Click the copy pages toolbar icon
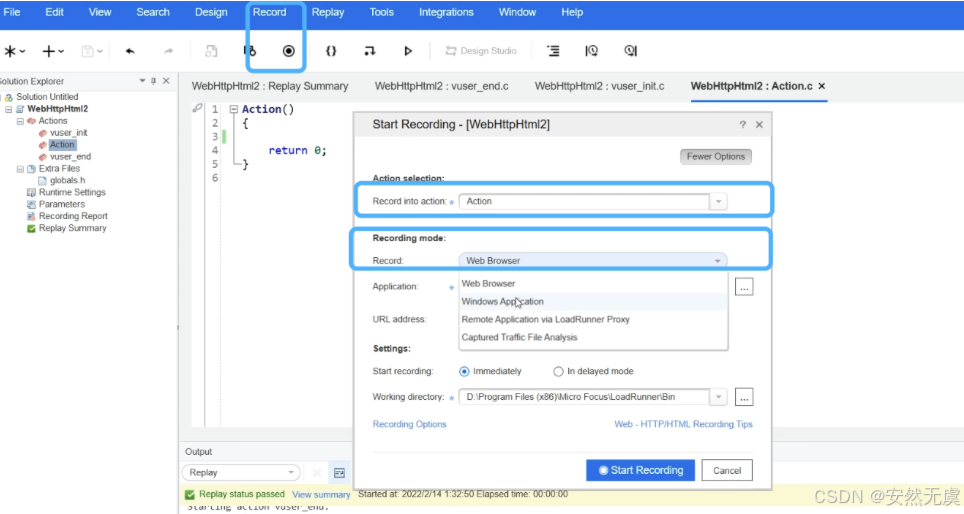This screenshot has height=514, width=964. pos(211,51)
